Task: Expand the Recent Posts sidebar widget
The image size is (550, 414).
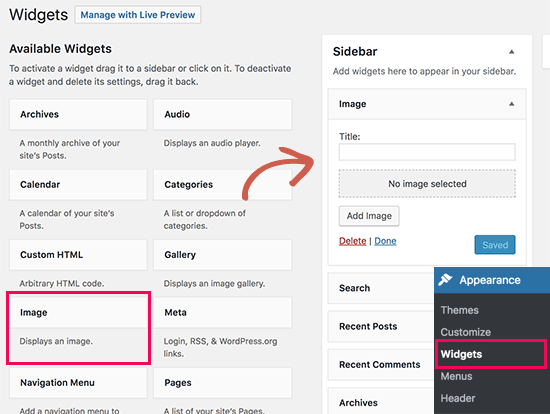Action: click(381, 326)
